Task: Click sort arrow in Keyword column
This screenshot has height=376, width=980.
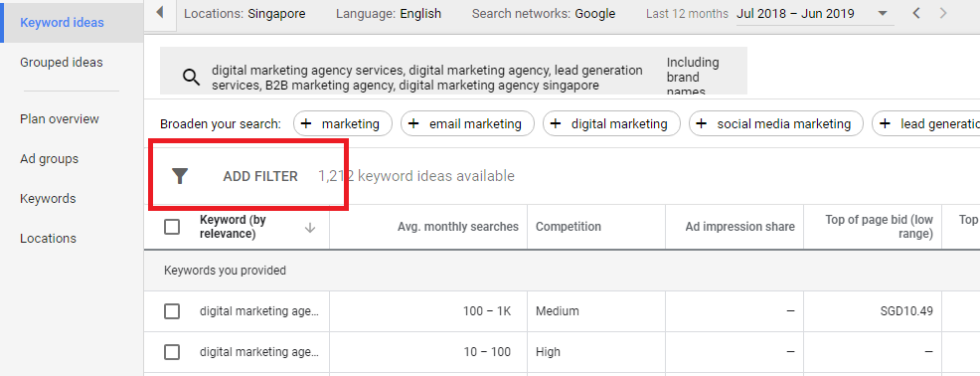Action: point(309,228)
